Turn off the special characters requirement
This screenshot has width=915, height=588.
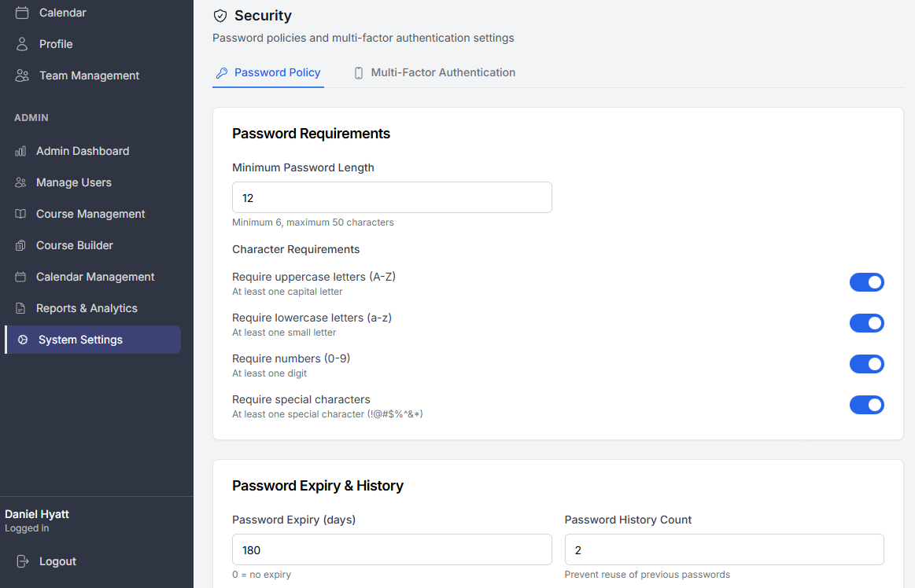pyautogui.click(x=867, y=405)
